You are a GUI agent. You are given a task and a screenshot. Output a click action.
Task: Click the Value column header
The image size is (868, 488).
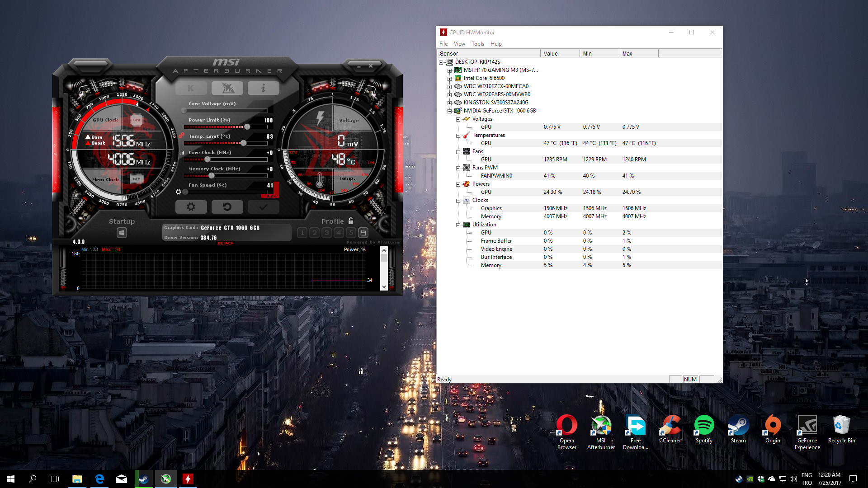click(x=560, y=53)
